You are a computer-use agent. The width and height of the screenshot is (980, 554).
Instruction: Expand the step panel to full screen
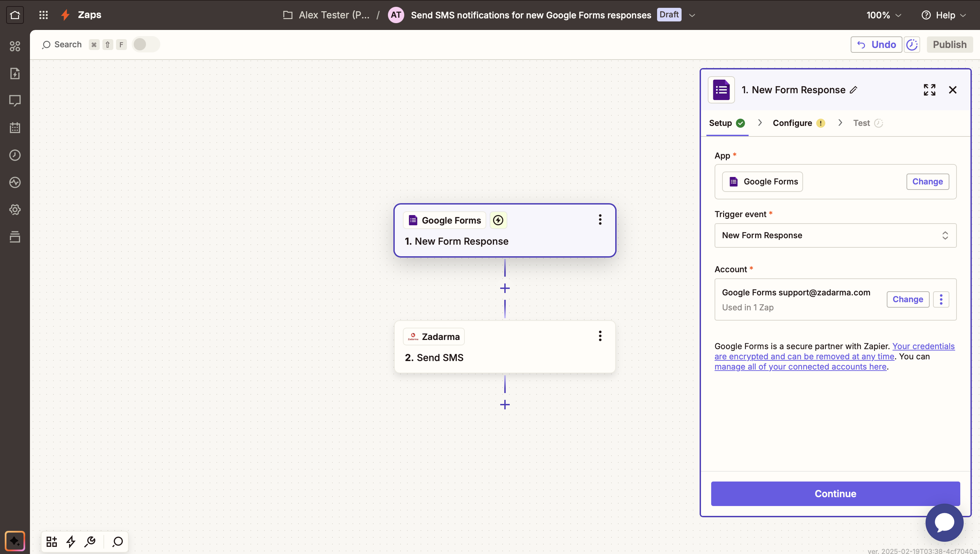[x=929, y=90]
